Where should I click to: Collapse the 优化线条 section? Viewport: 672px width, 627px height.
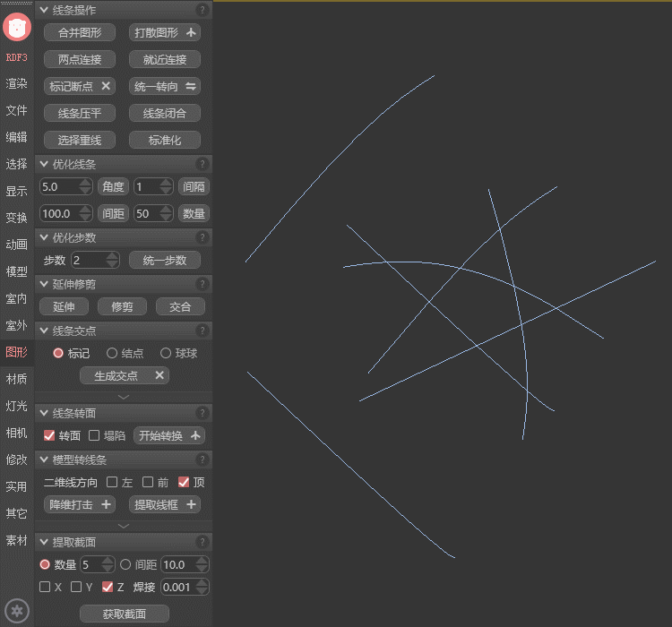(x=44, y=164)
